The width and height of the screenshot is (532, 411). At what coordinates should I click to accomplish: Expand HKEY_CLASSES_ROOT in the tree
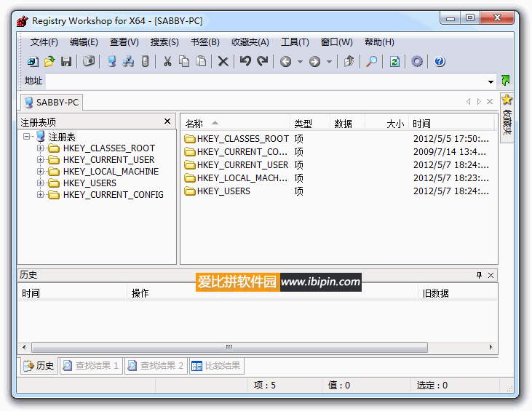(x=40, y=148)
